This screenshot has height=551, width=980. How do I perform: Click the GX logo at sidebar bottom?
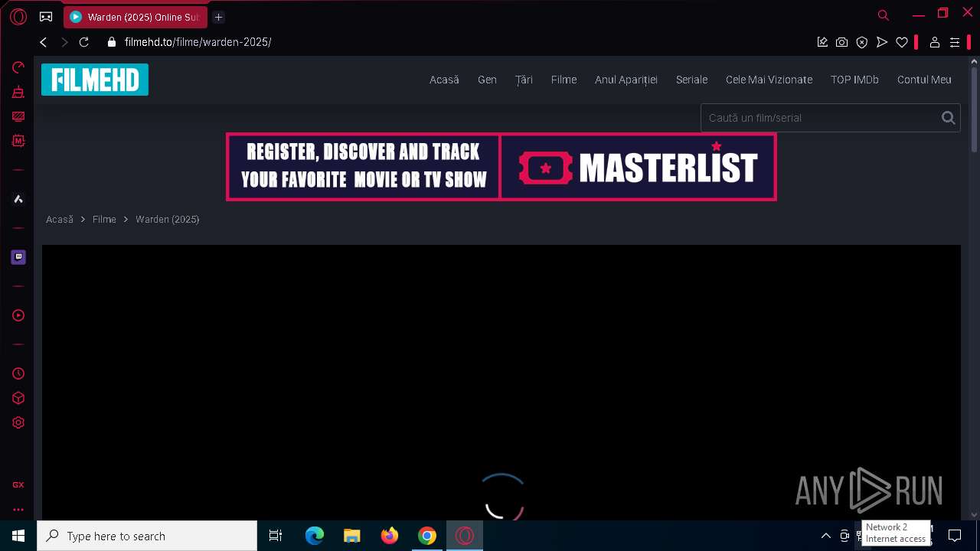click(x=18, y=484)
